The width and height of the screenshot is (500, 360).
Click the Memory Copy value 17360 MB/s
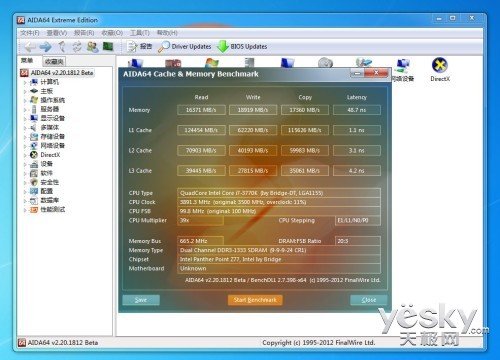(305, 110)
